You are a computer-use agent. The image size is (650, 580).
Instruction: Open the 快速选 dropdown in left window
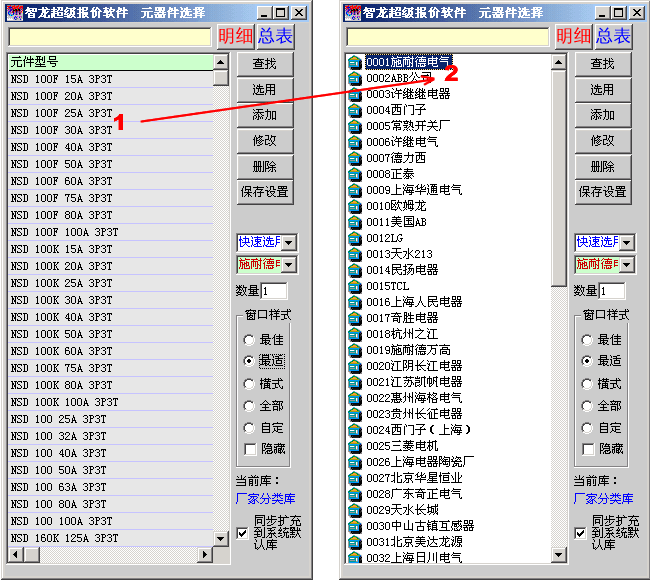[289, 242]
